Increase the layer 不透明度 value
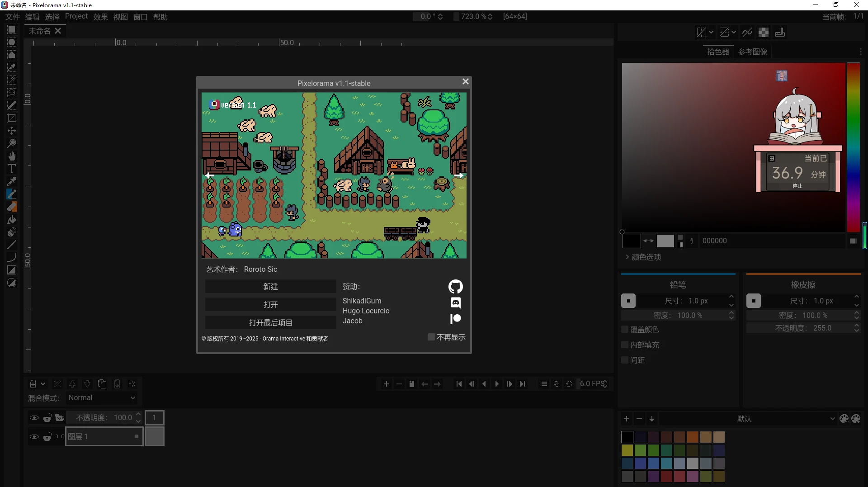Screen dimensions: 868x487 [138, 414]
